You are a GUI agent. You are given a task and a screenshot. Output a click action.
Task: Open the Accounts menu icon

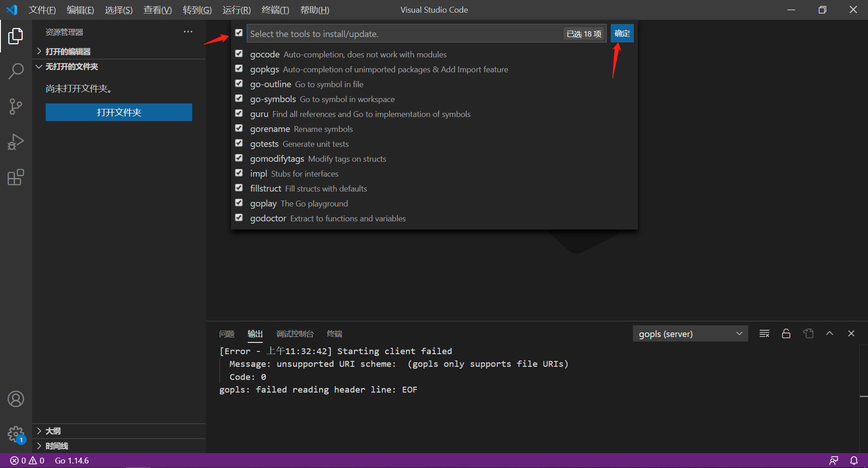[x=15, y=399]
